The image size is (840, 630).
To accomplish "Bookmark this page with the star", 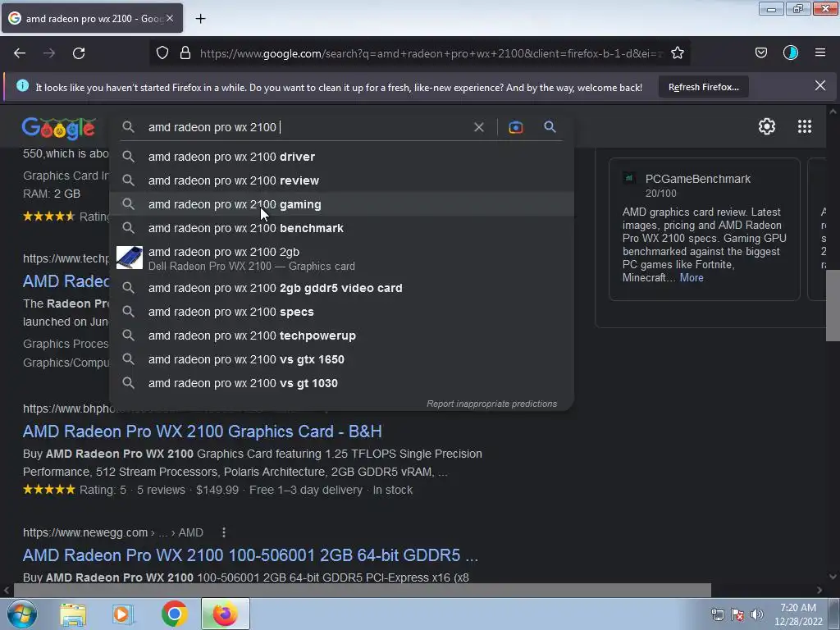I will pyautogui.click(x=677, y=53).
